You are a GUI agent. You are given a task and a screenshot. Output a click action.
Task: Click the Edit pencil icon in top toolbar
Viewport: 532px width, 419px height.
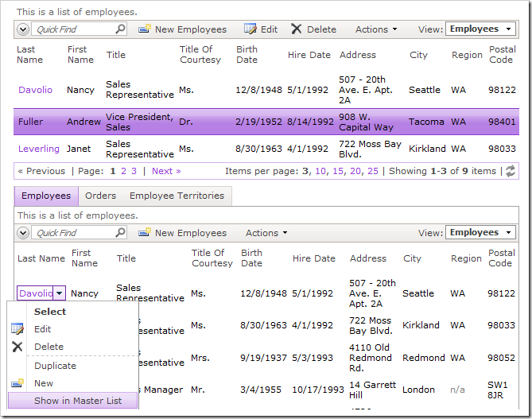coord(250,29)
